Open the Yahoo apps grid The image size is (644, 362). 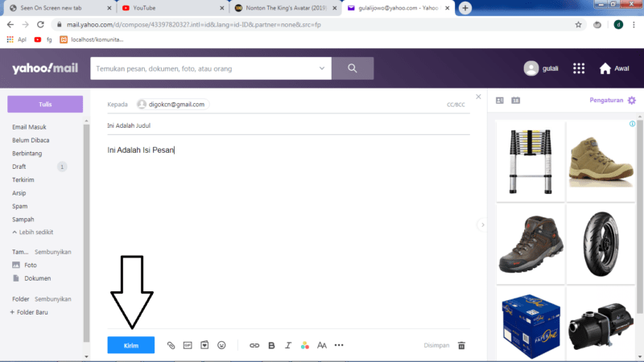[x=579, y=68]
